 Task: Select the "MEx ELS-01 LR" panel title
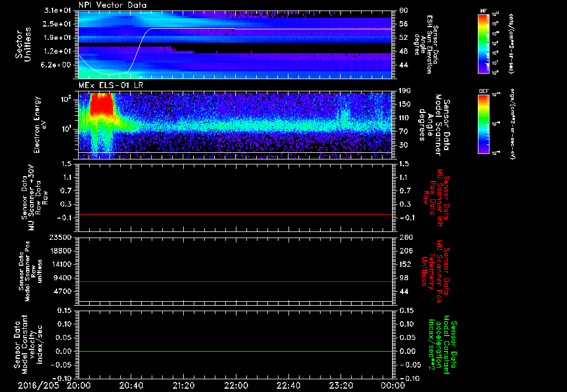click(111, 85)
